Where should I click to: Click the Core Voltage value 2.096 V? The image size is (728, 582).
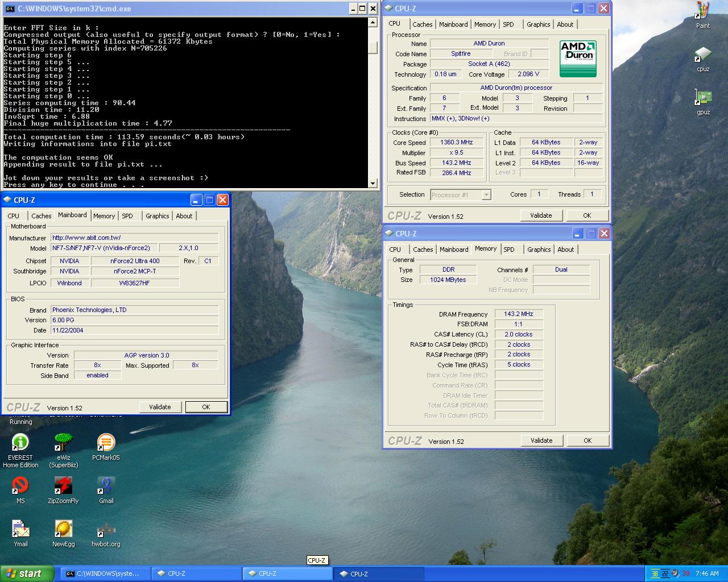tap(528, 74)
